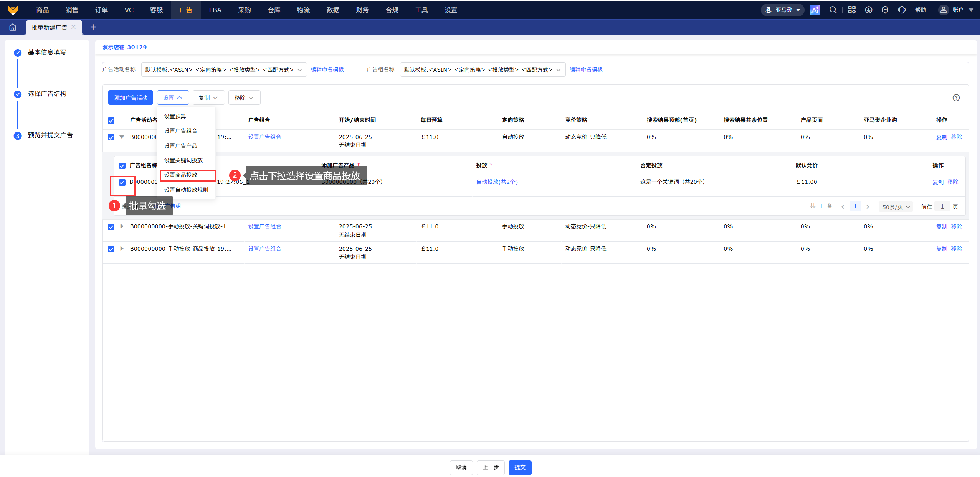
Task: Close the 批量新建广告 tab
Action: [74, 27]
